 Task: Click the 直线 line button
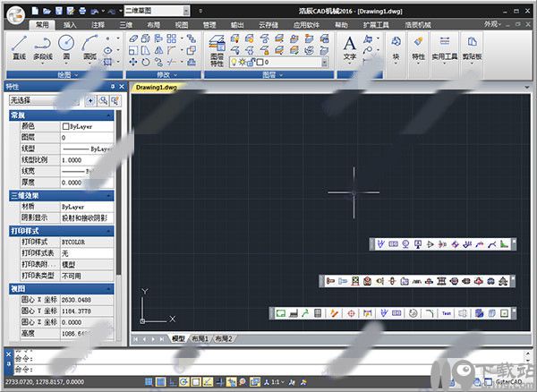pos(19,48)
